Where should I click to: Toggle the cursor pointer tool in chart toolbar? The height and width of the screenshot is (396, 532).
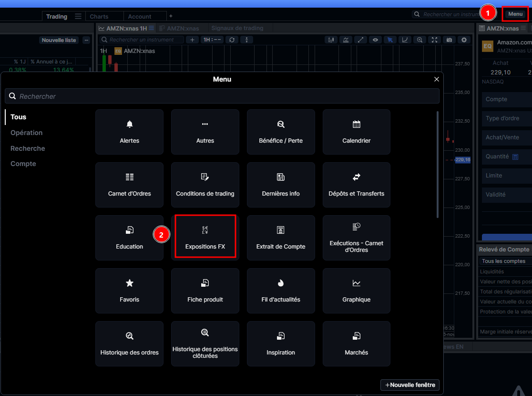(x=390, y=40)
